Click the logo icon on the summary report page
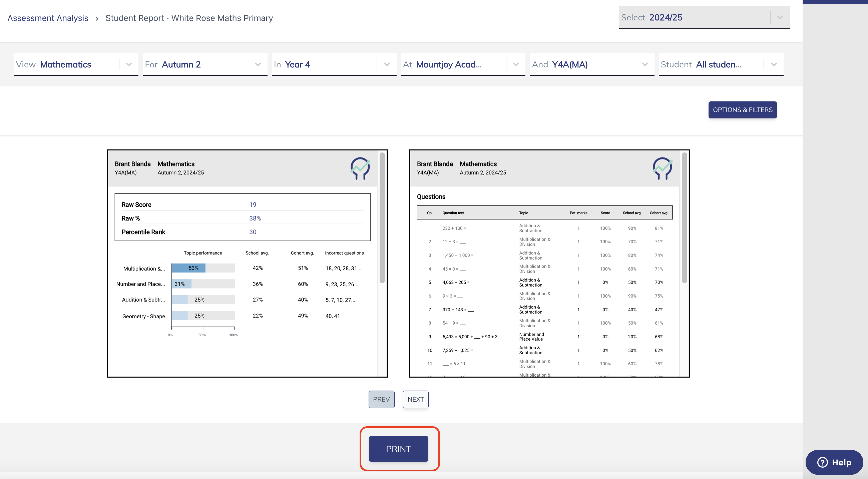The image size is (868, 479). [360, 168]
